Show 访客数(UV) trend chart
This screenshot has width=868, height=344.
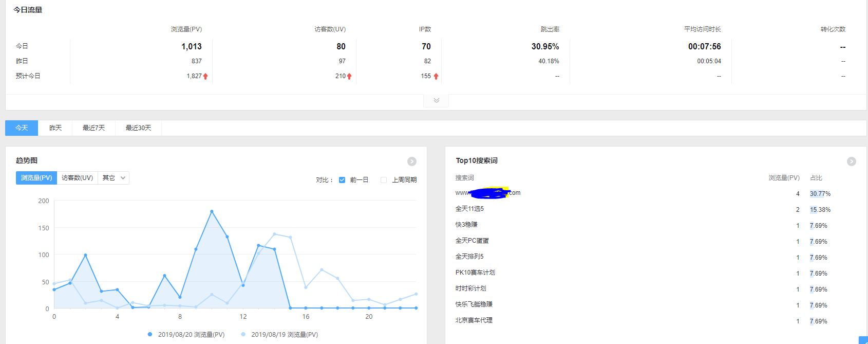tap(77, 178)
